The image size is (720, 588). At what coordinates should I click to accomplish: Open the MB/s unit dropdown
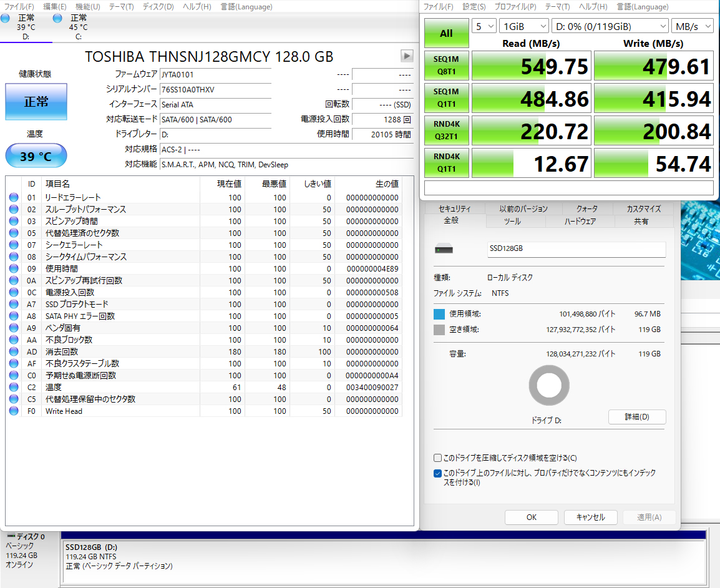pos(693,26)
